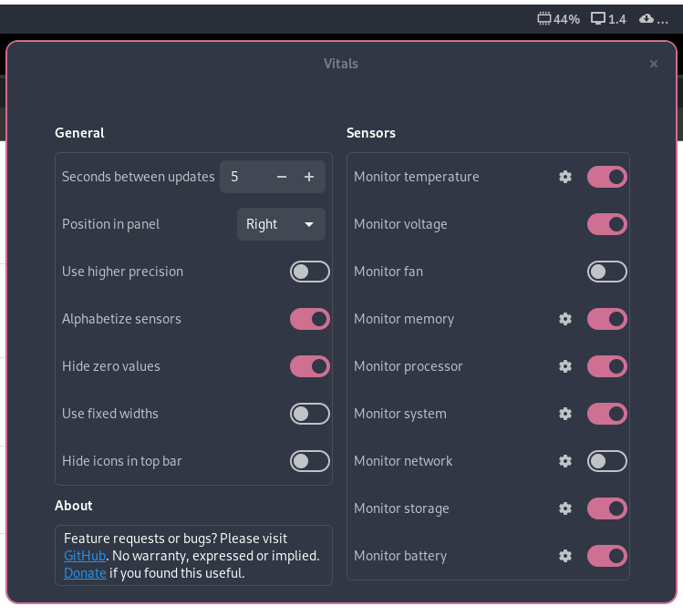
Task: Disable Monitor voltage switch
Action: pyautogui.click(x=606, y=224)
